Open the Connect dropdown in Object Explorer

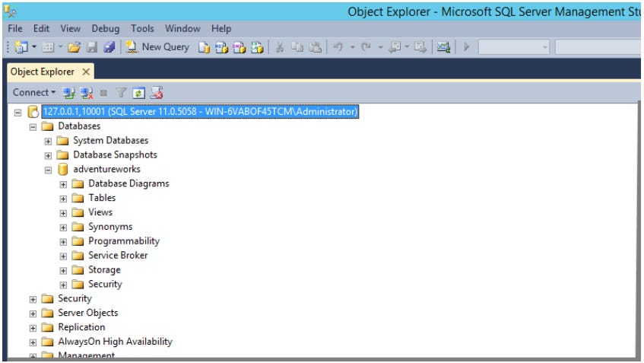click(x=34, y=93)
